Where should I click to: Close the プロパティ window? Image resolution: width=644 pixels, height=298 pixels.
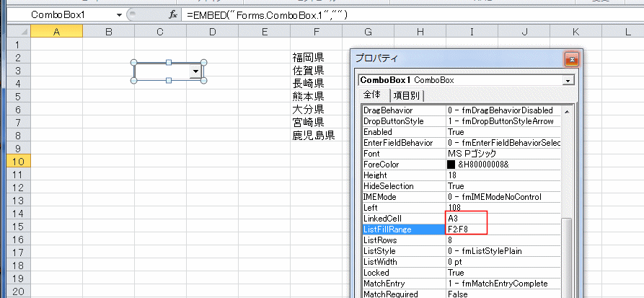[x=572, y=59]
